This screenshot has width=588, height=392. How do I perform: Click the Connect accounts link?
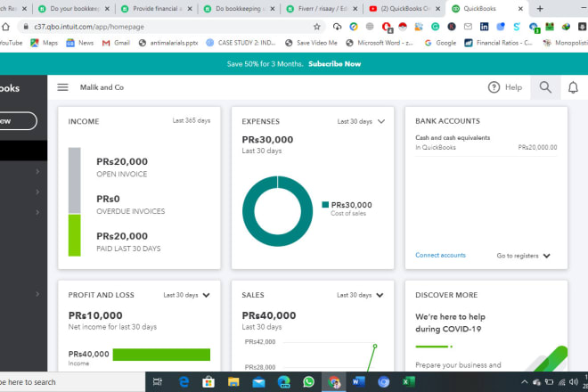(x=440, y=255)
